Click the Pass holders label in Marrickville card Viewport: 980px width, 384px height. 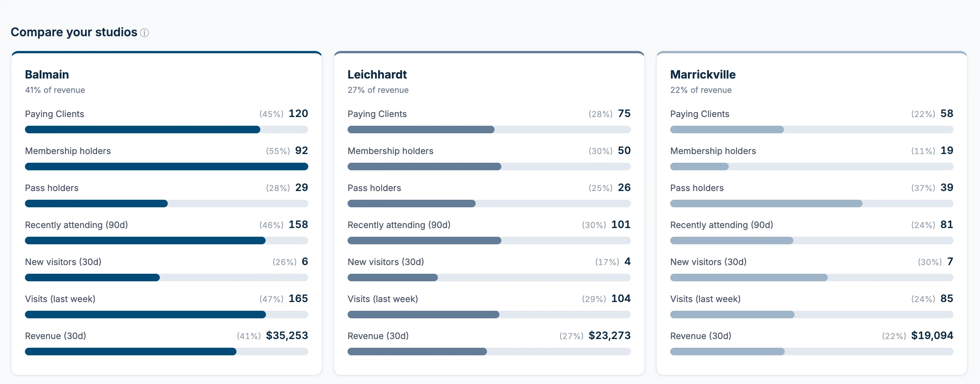697,188
